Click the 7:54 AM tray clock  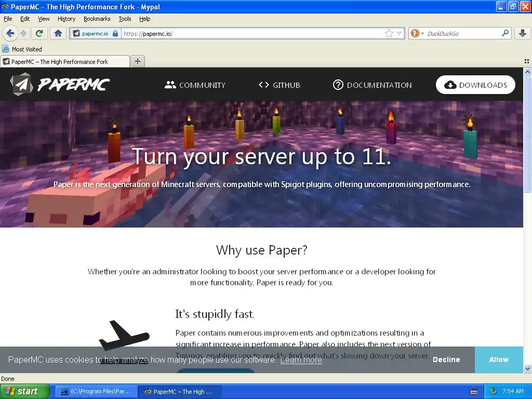pos(513,391)
